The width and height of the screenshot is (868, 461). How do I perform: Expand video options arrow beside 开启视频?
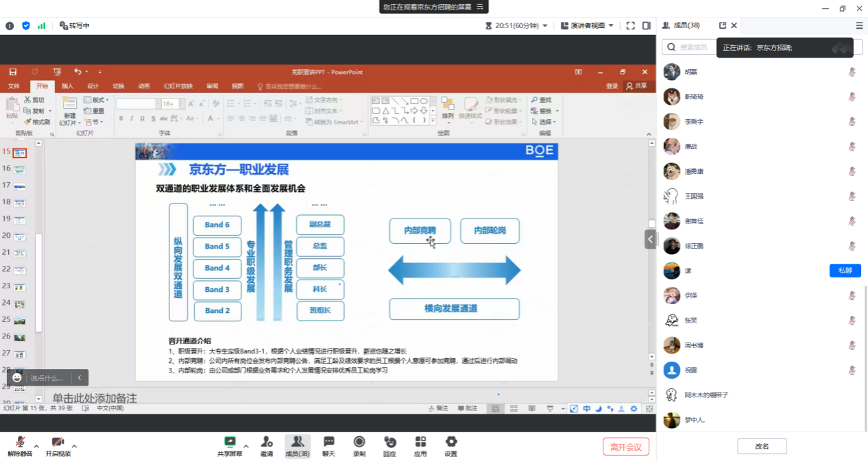point(74,446)
